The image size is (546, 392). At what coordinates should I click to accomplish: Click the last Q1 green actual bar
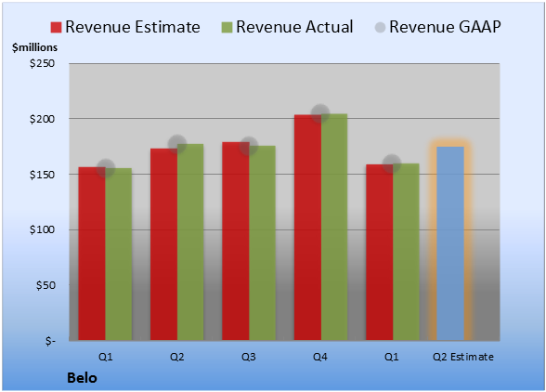(406, 252)
